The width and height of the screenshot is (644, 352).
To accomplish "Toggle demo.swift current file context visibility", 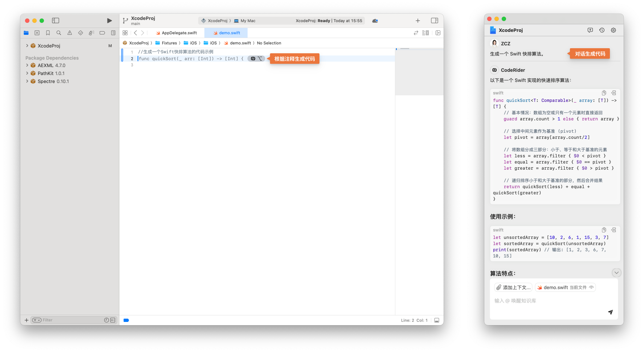I will [x=591, y=287].
